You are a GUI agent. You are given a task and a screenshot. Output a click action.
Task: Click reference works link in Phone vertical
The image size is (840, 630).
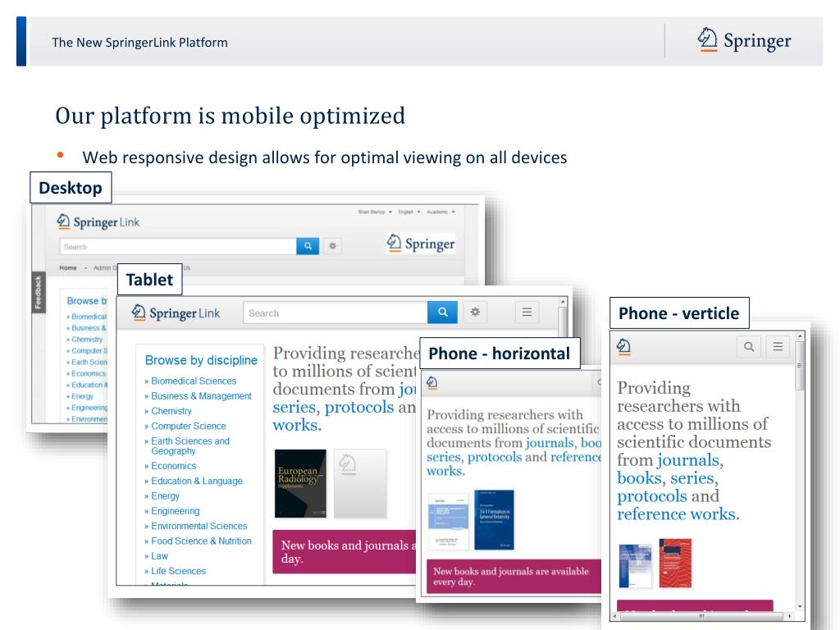tap(676, 514)
